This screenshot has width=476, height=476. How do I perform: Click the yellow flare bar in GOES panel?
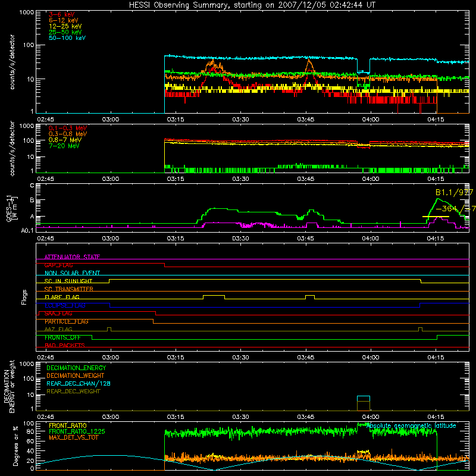click(x=436, y=217)
